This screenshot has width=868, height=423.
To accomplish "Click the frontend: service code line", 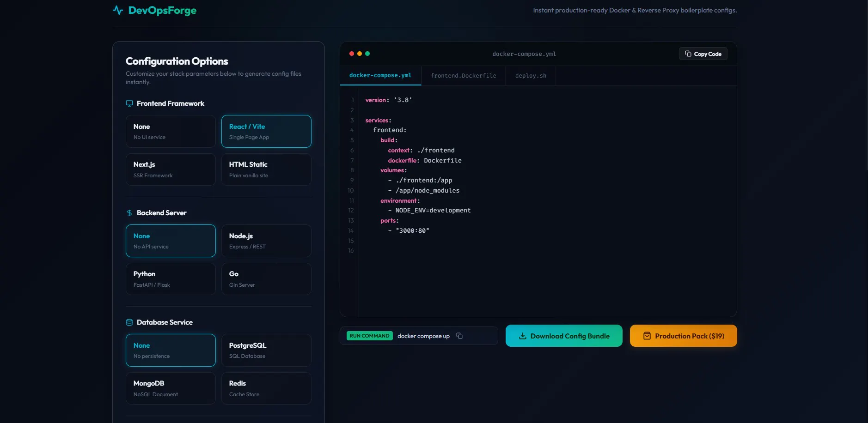I will pos(390,130).
